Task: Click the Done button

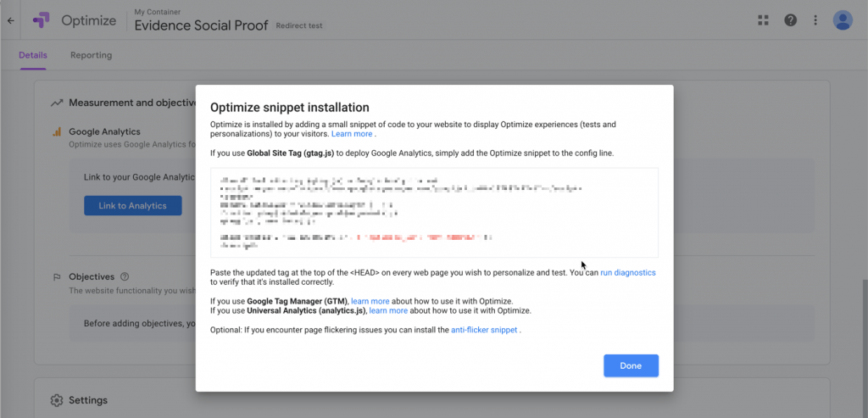Action: [x=631, y=366]
